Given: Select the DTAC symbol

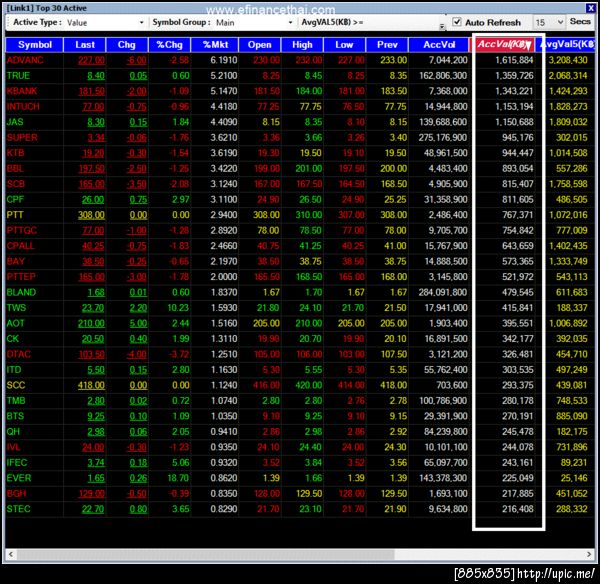Looking at the screenshot, I should click(x=18, y=354).
